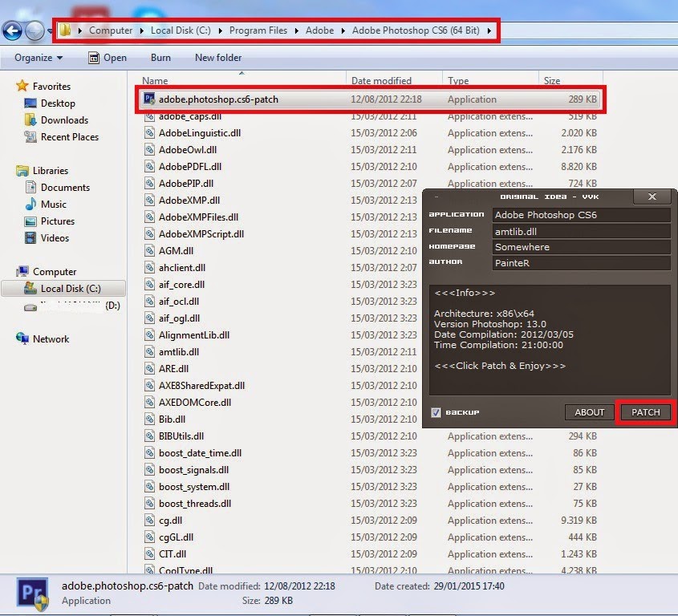Click the Burn toolbar item
Image resolution: width=678 pixels, height=616 pixels.
tap(160, 58)
